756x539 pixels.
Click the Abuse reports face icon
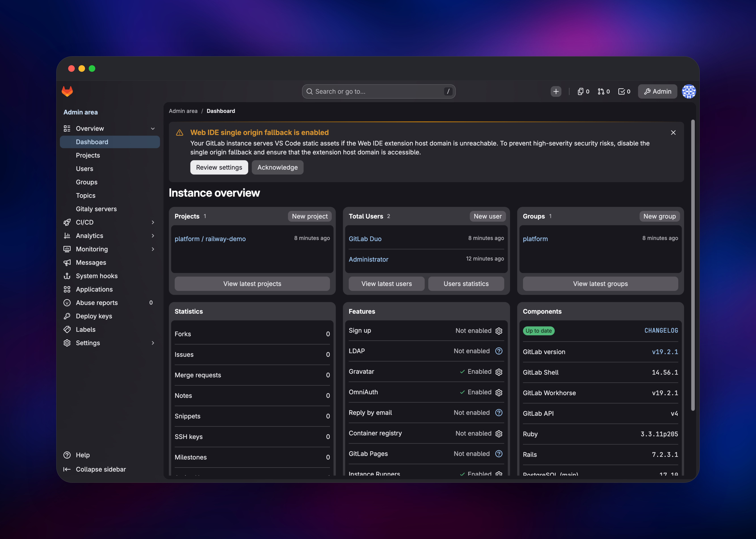pyautogui.click(x=67, y=303)
